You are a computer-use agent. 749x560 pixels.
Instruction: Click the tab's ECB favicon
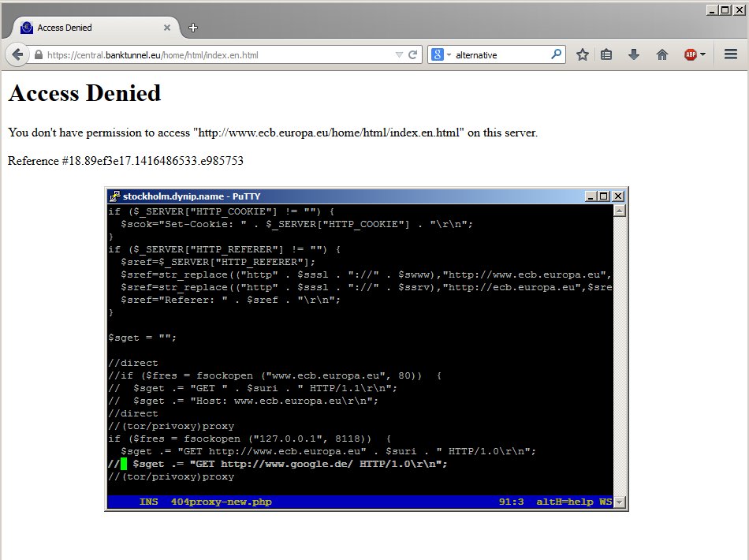coord(27,28)
